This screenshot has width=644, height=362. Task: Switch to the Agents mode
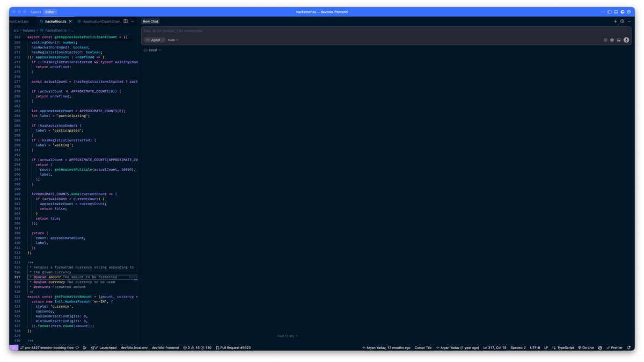pyautogui.click(x=35, y=12)
